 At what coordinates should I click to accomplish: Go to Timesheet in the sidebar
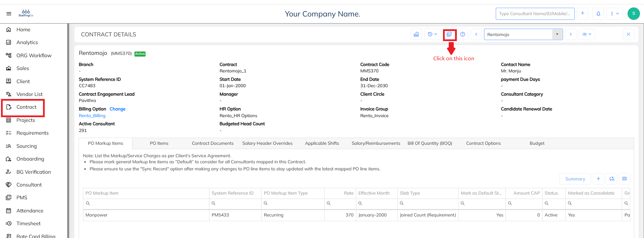(x=29, y=224)
